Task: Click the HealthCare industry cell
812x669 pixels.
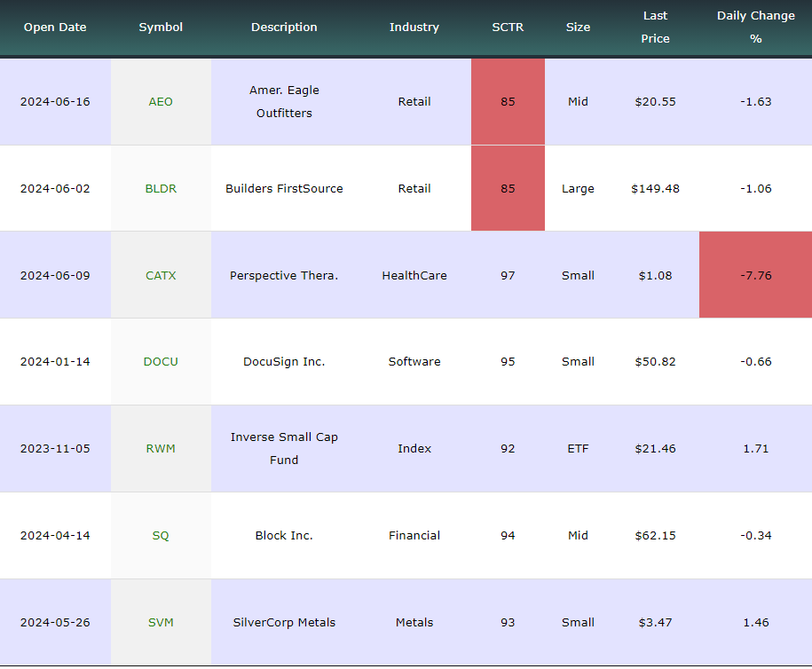Action: (414, 275)
